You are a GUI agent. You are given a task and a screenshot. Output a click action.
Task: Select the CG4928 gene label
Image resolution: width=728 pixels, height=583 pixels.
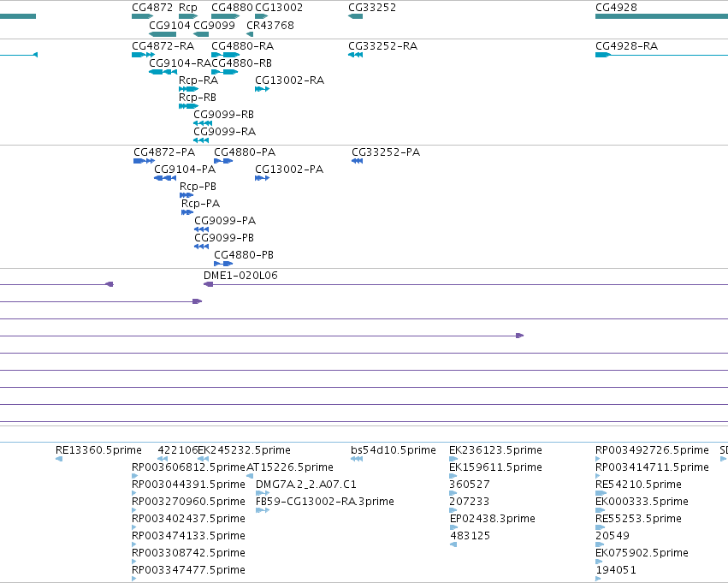coord(616,8)
